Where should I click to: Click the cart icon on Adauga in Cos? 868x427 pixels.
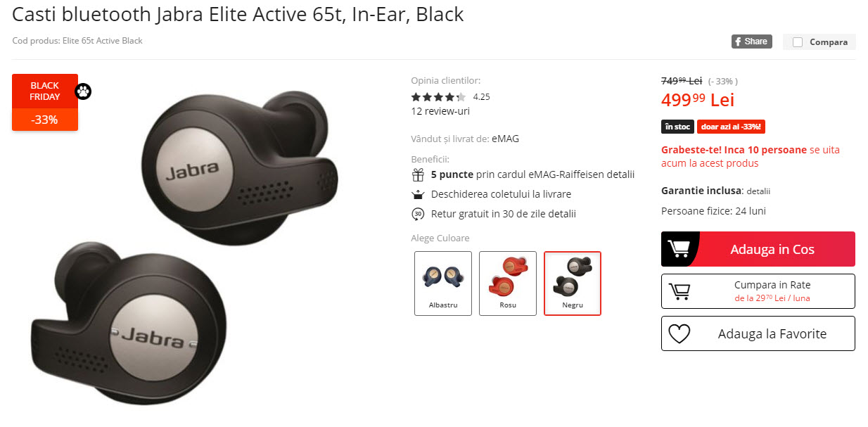[679, 249]
